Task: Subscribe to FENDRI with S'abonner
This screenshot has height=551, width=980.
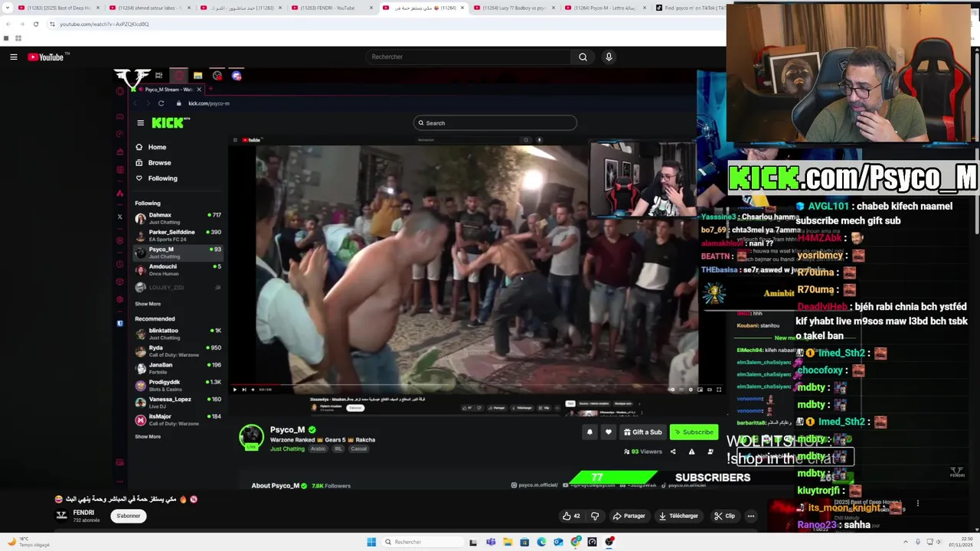Action: [x=129, y=516]
